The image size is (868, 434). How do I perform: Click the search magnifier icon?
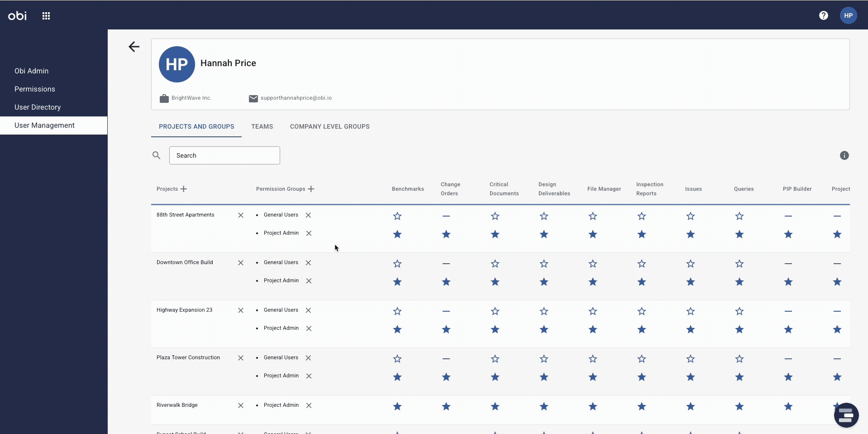tap(157, 155)
